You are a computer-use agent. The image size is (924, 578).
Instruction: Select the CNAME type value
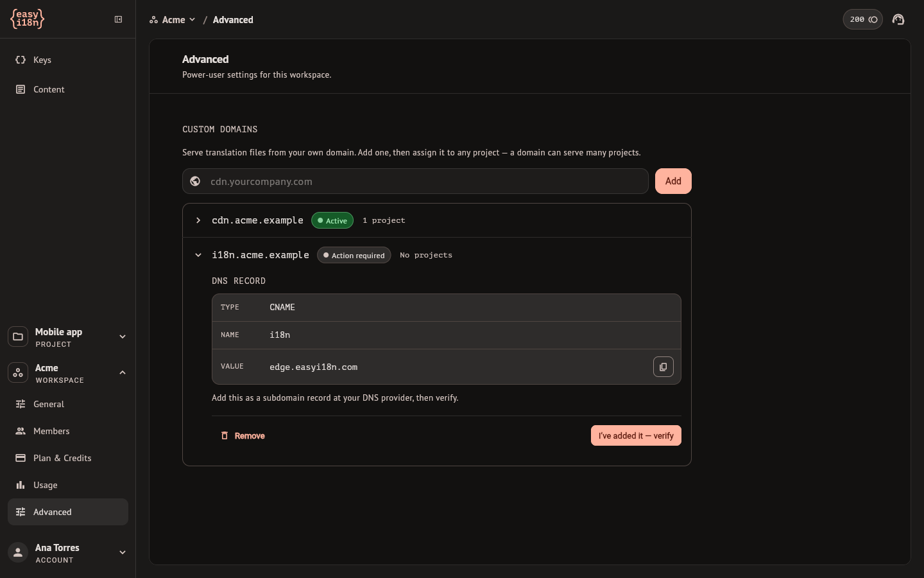point(282,308)
